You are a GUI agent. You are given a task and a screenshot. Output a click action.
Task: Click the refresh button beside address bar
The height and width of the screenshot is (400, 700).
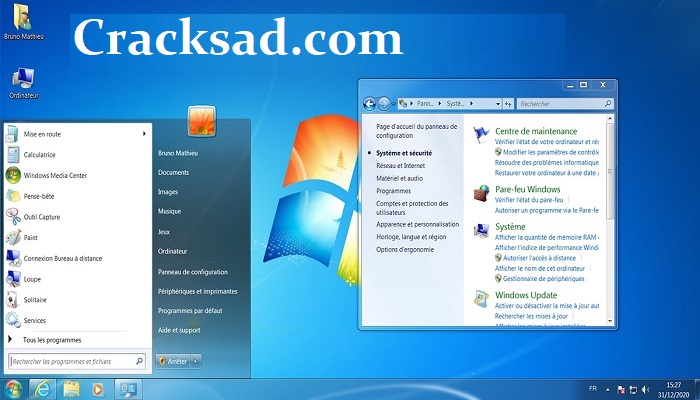click(x=508, y=104)
